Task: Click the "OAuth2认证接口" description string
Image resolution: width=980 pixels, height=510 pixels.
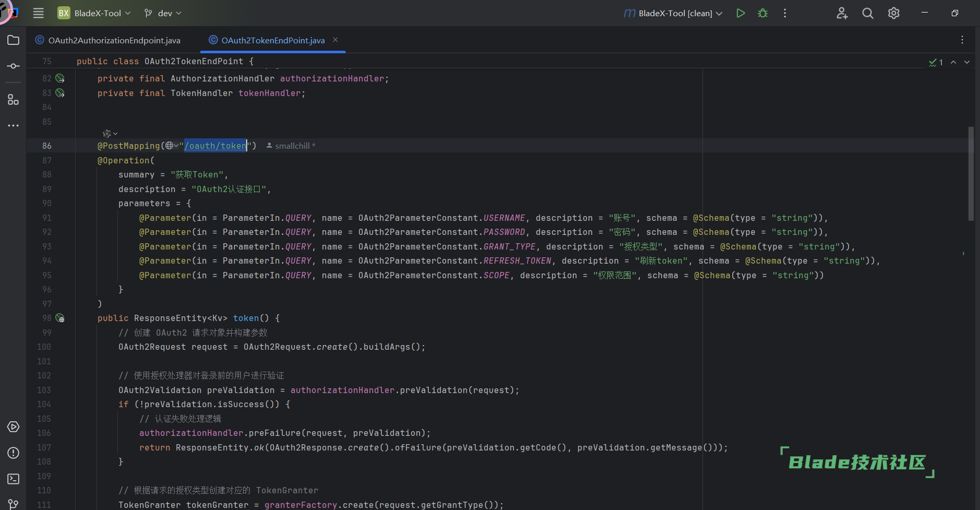Action: click(229, 189)
